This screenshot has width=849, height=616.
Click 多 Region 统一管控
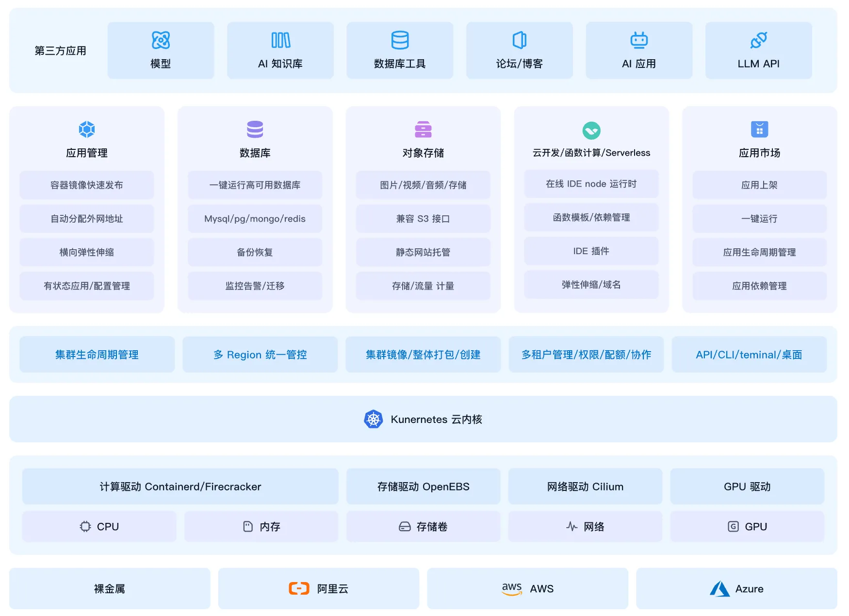[x=260, y=355]
